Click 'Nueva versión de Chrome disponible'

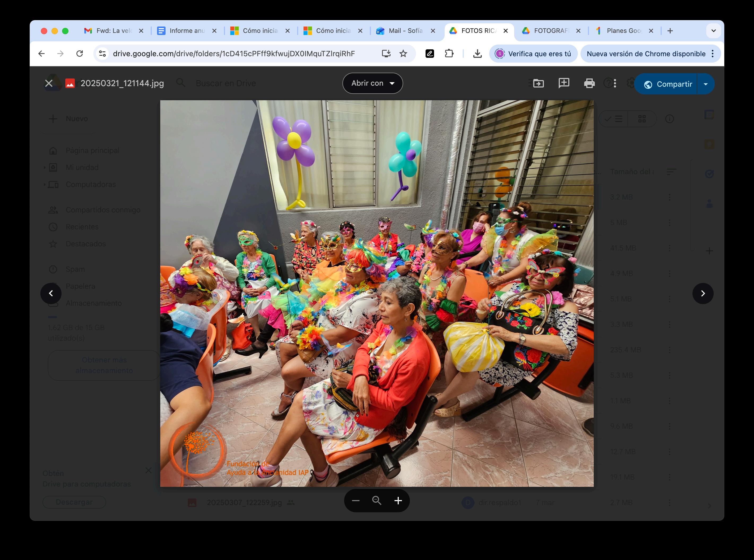[x=646, y=54]
